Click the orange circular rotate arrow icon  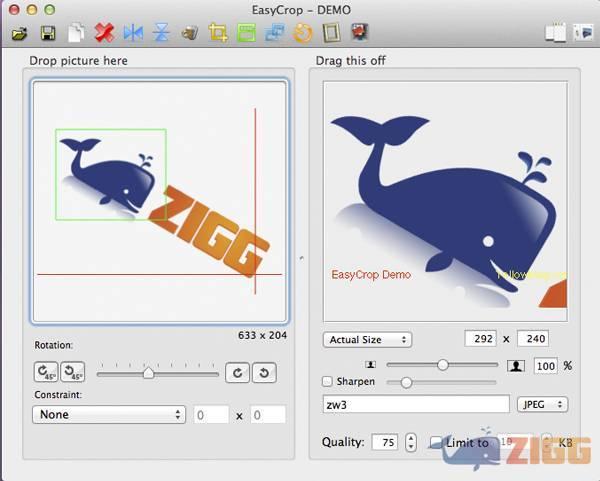(303, 33)
